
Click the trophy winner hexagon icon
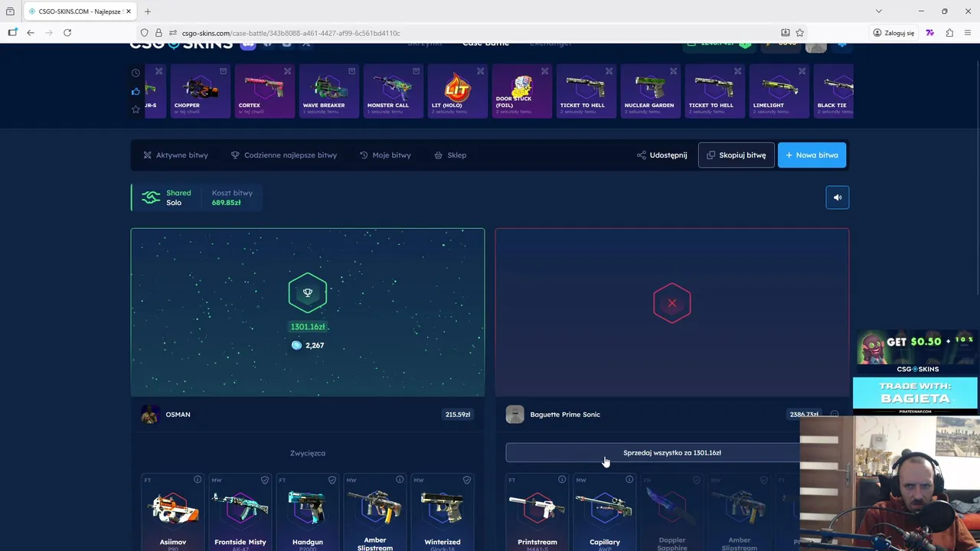[x=308, y=292]
